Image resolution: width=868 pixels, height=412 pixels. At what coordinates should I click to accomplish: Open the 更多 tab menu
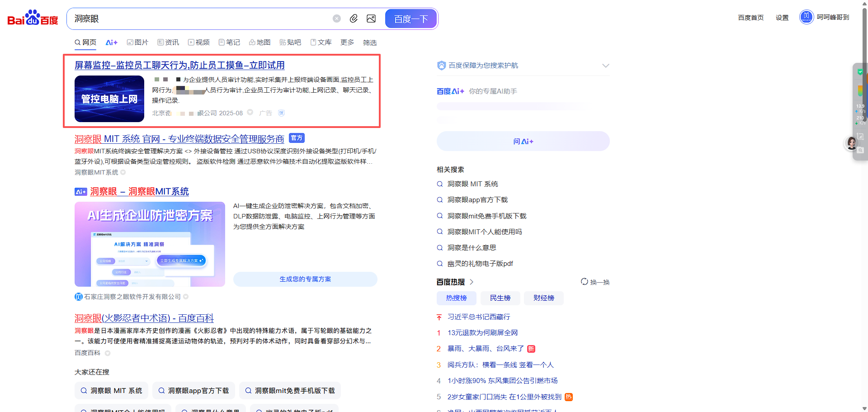click(x=347, y=43)
